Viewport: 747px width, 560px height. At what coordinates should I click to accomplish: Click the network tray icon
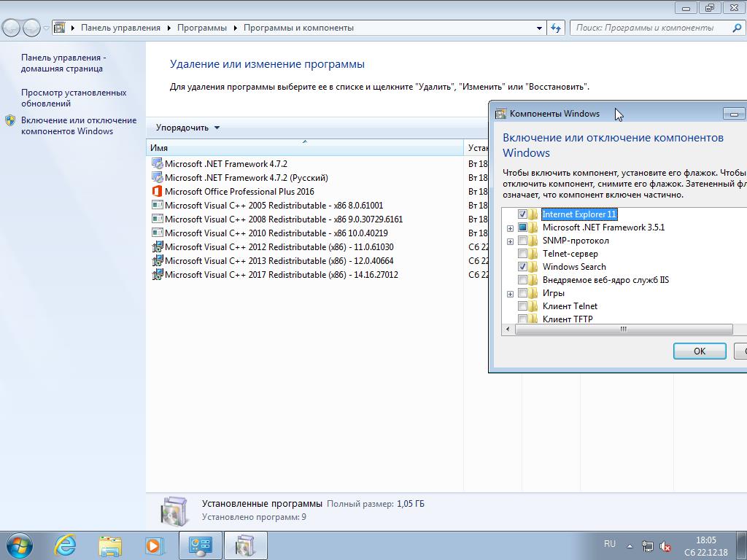click(648, 546)
